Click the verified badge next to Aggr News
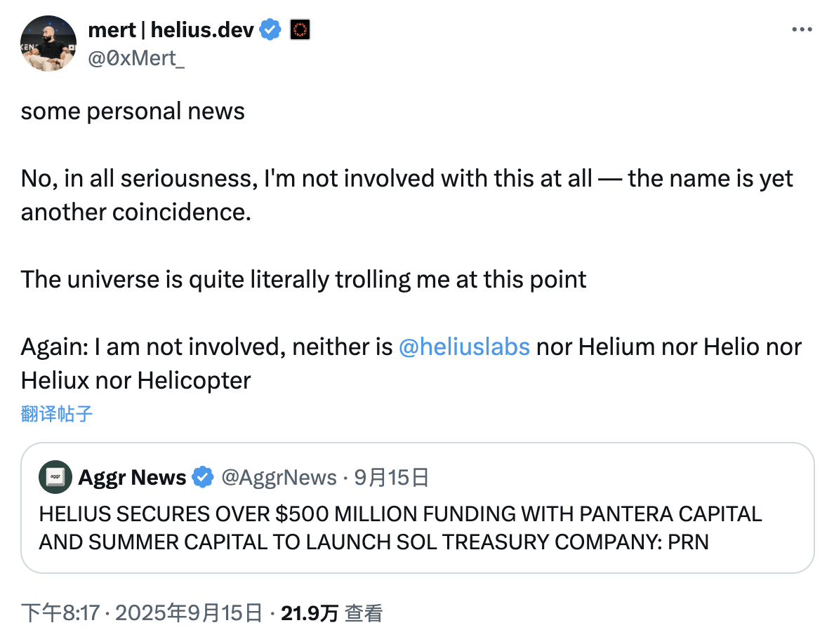834x644 pixels. tap(203, 477)
